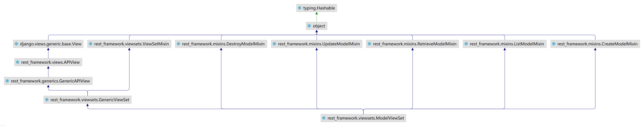Select rest_framework.mixins.CreateModelMixin label
The width and height of the screenshot is (644, 126).
597,44
